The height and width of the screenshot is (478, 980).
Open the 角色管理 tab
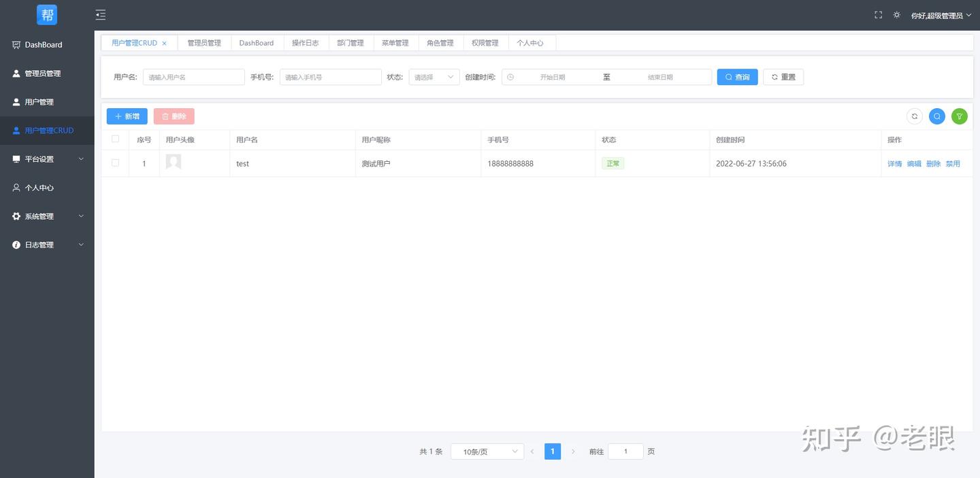pos(440,42)
